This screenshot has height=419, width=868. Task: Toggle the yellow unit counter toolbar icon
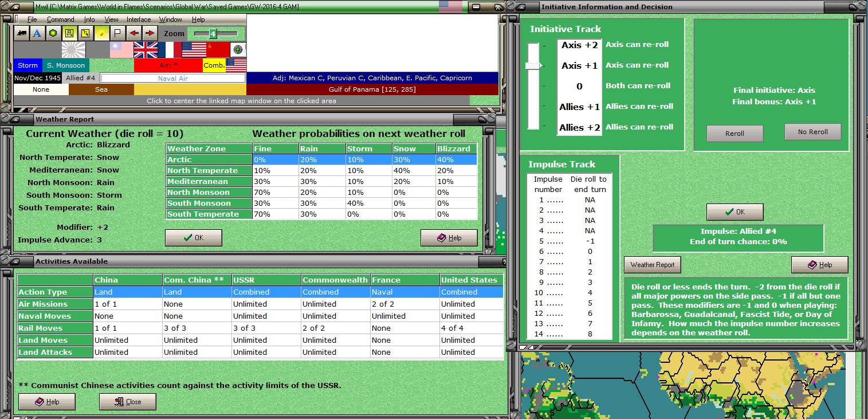point(69,33)
